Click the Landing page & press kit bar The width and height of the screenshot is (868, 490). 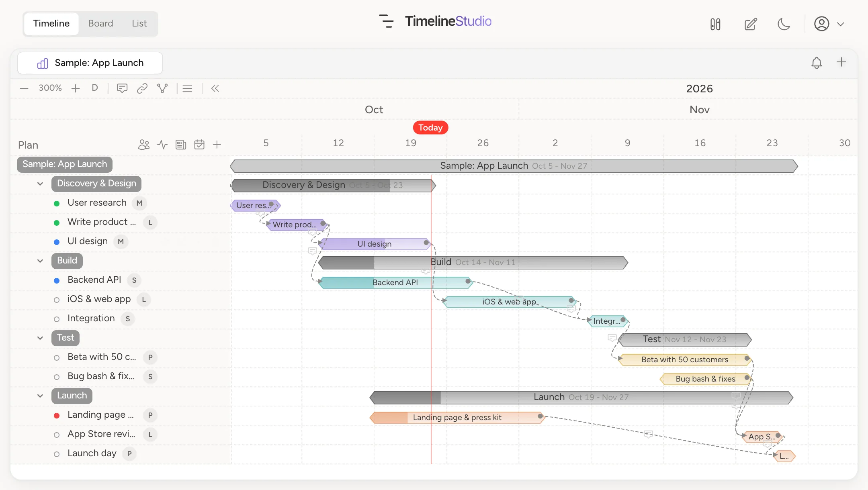(x=457, y=417)
